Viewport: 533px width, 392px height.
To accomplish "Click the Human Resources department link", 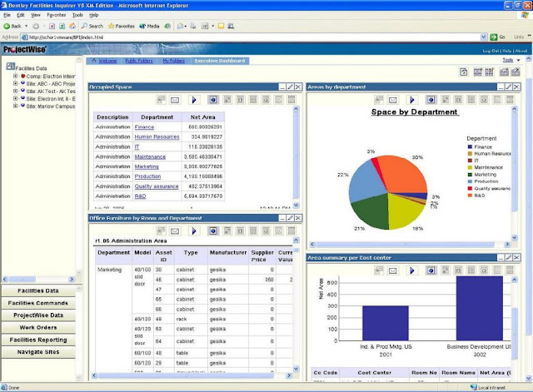I will click(x=157, y=136).
